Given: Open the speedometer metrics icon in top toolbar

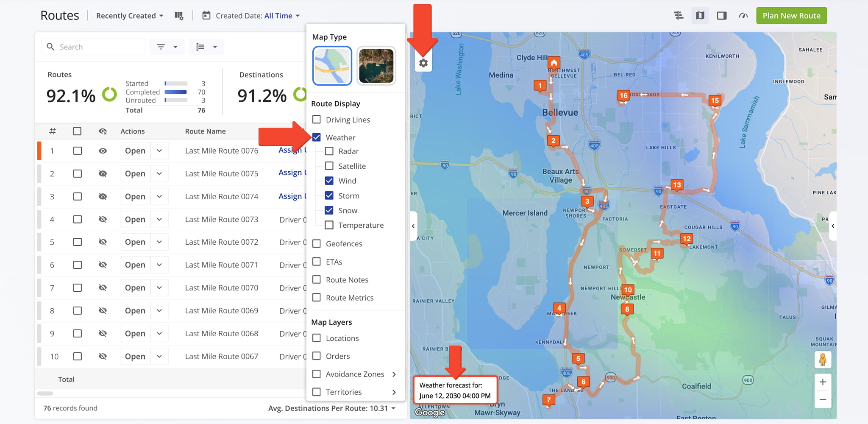Looking at the screenshot, I should point(743,16).
